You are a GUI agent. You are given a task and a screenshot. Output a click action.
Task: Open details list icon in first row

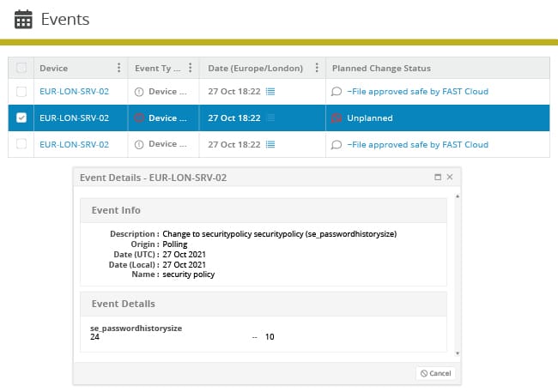pos(270,92)
